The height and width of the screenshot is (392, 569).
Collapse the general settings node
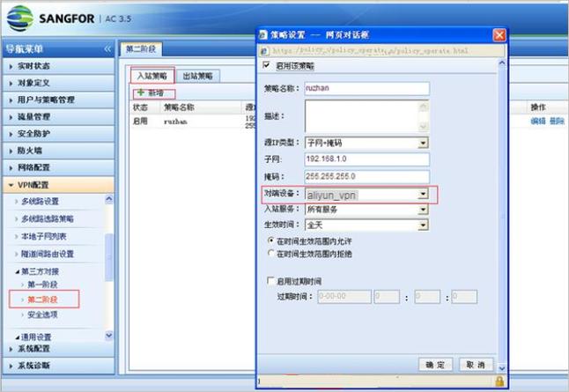pos(18,337)
